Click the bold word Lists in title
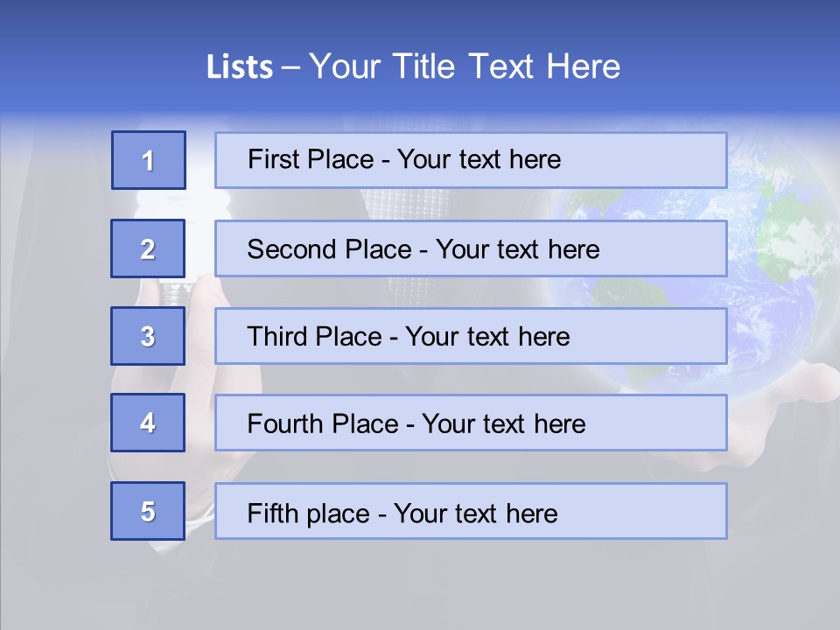 coord(240,67)
